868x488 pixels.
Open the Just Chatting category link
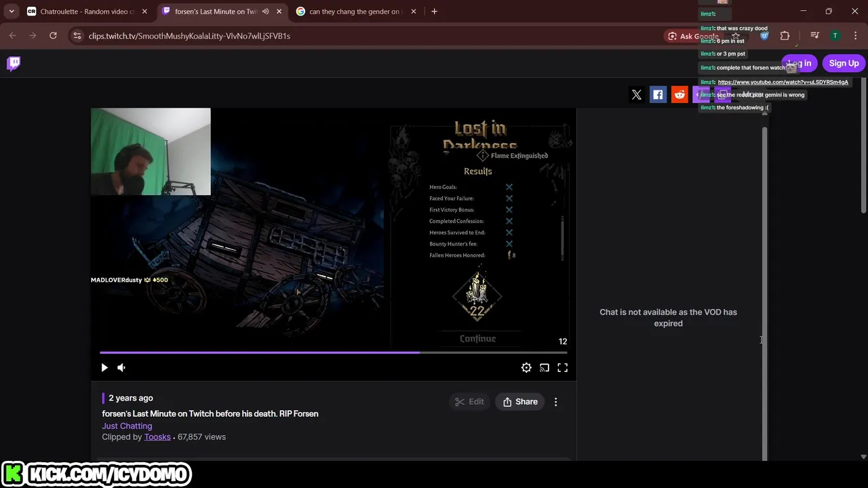pos(127,426)
